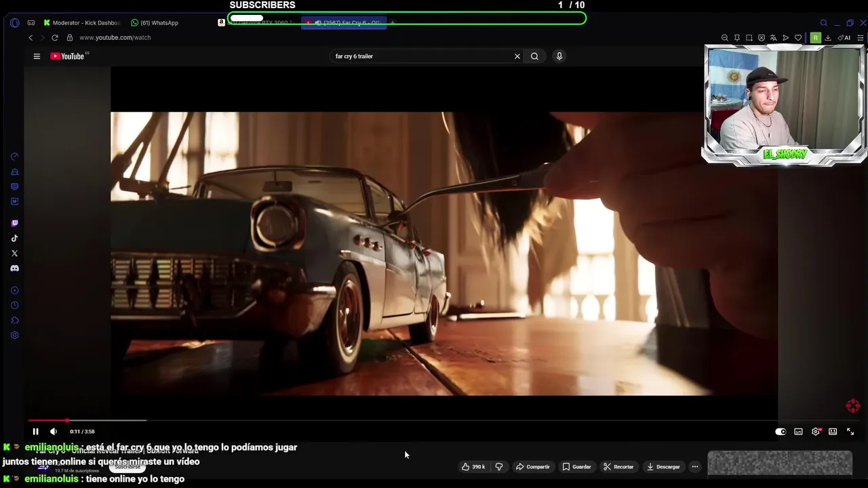Screen dimensions: 868x488
Task: Mute the video volume
Action: (x=54, y=431)
